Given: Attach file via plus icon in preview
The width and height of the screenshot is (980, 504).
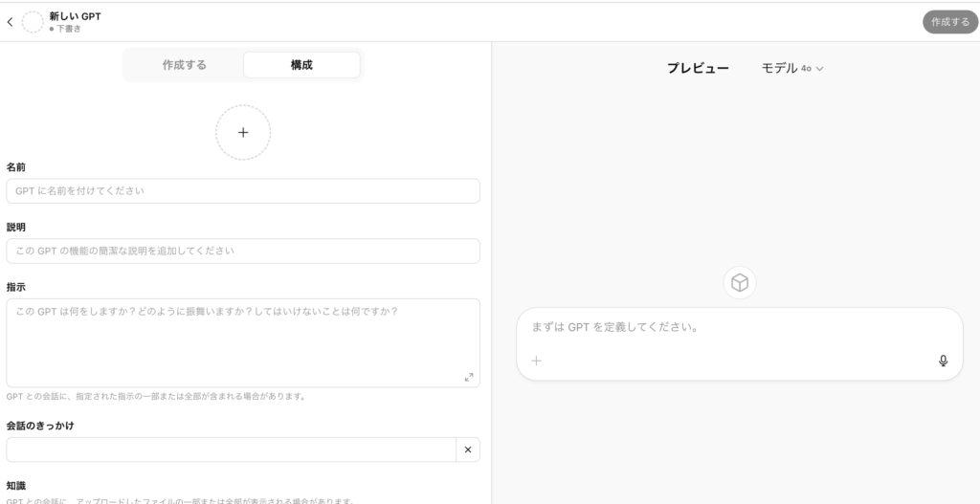Looking at the screenshot, I should coord(536,361).
